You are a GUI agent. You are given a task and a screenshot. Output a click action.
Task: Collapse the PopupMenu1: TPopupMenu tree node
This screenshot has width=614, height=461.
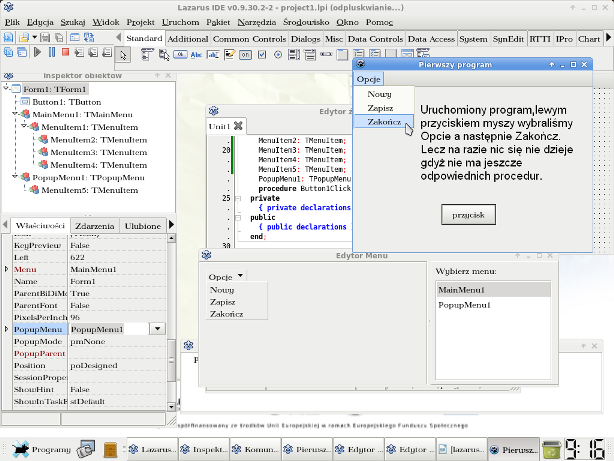click(15, 177)
